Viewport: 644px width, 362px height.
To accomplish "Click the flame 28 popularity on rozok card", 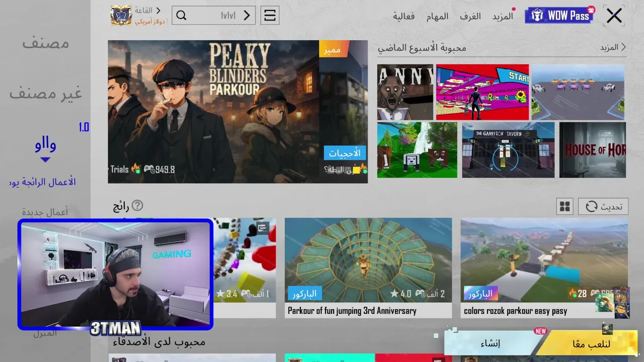I will click(578, 293).
